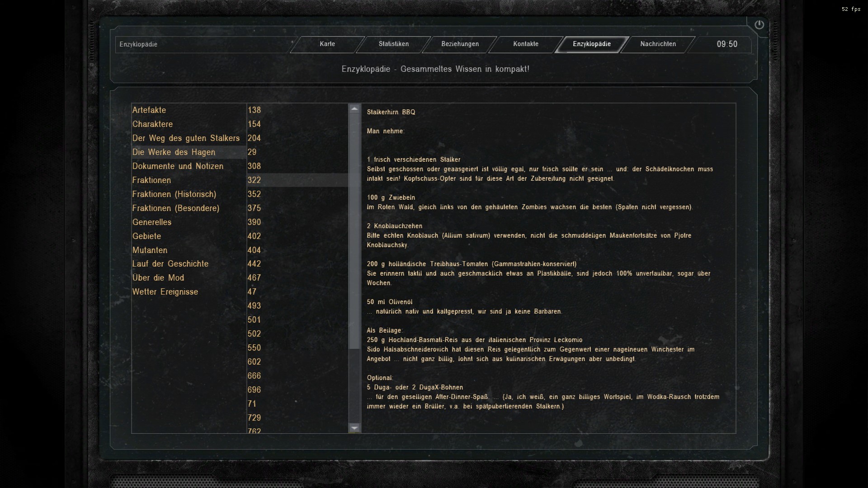Screen dimensions: 868x488
Task: Click the scrollbar down arrow
Action: pyautogui.click(x=354, y=427)
